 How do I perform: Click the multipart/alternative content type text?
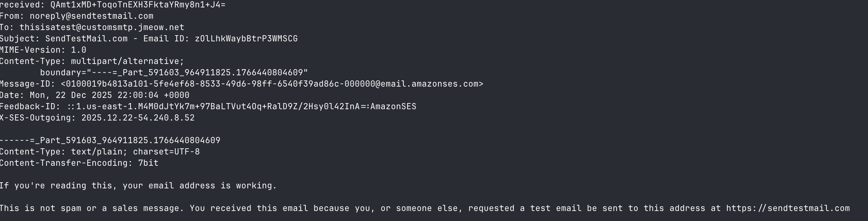(x=127, y=61)
